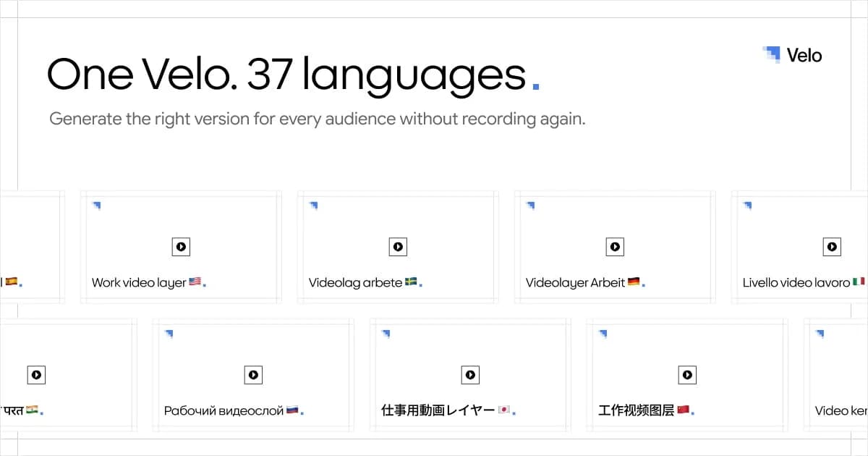Click Velo corner mark on "Livello video lavoro" card
868x456 pixels.
pyautogui.click(x=747, y=206)
